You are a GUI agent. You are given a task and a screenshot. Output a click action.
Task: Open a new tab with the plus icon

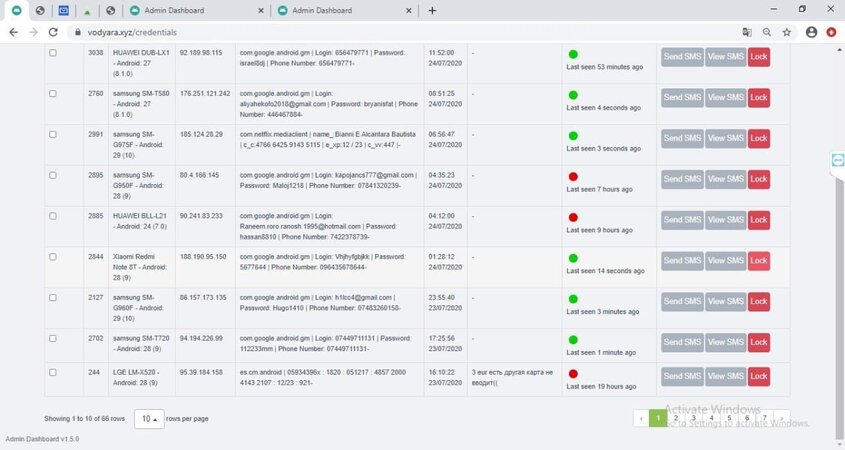[x=432, y=10]
